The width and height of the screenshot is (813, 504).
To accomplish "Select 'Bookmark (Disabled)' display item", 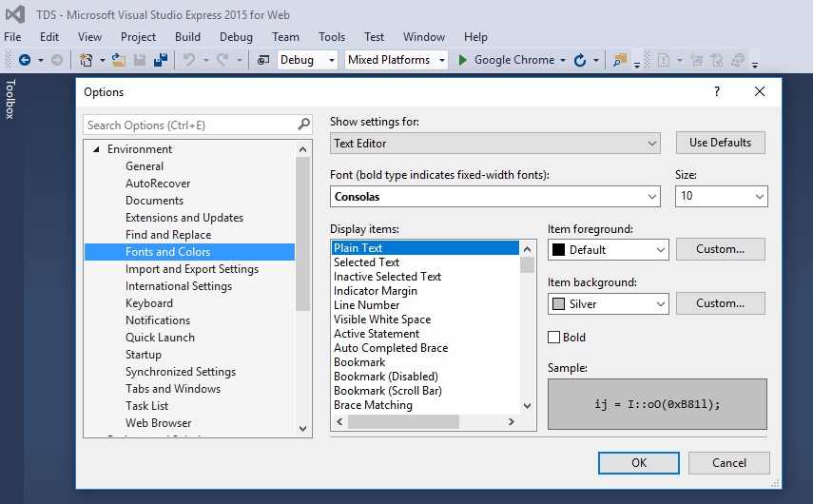I will click(x=386, y=377).
